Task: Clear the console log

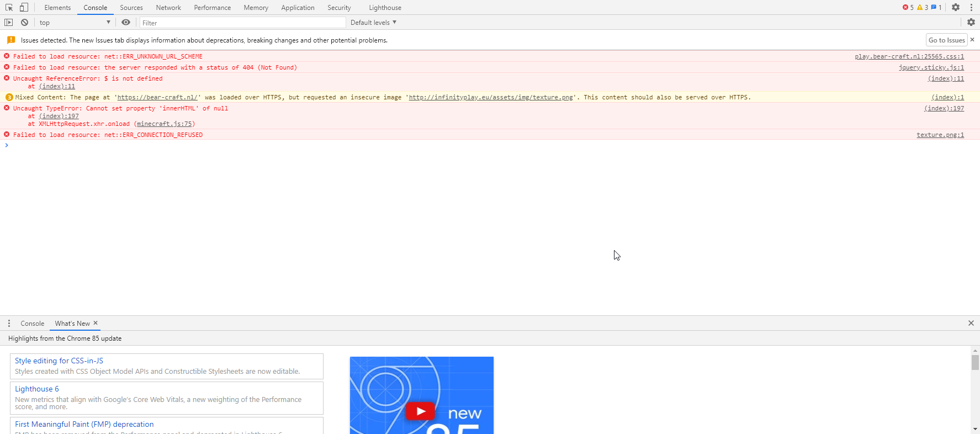Action: coord(24,23)
